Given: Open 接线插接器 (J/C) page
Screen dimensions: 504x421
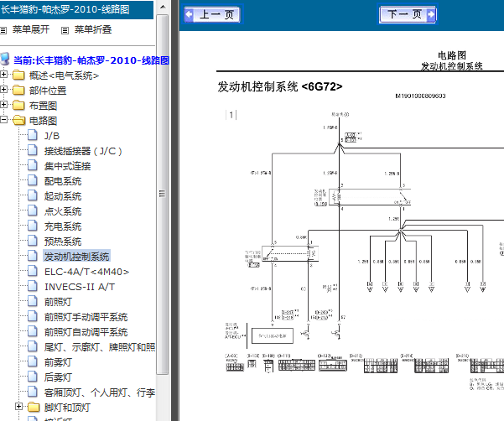Looking at the screenshot, I should point(83,151).
